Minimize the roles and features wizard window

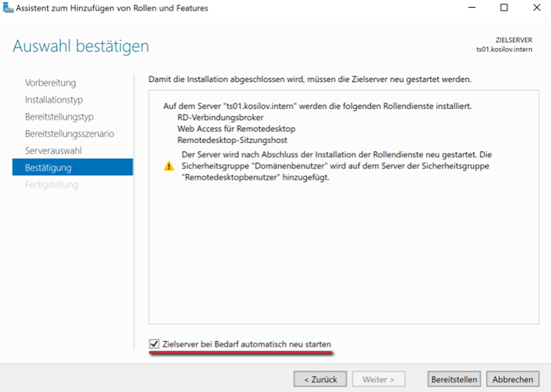(471, 8)
